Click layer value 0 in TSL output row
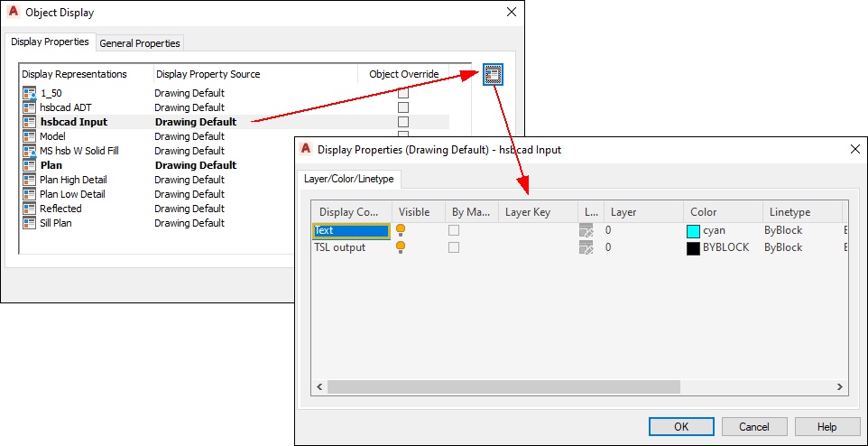 coord(608,247)
